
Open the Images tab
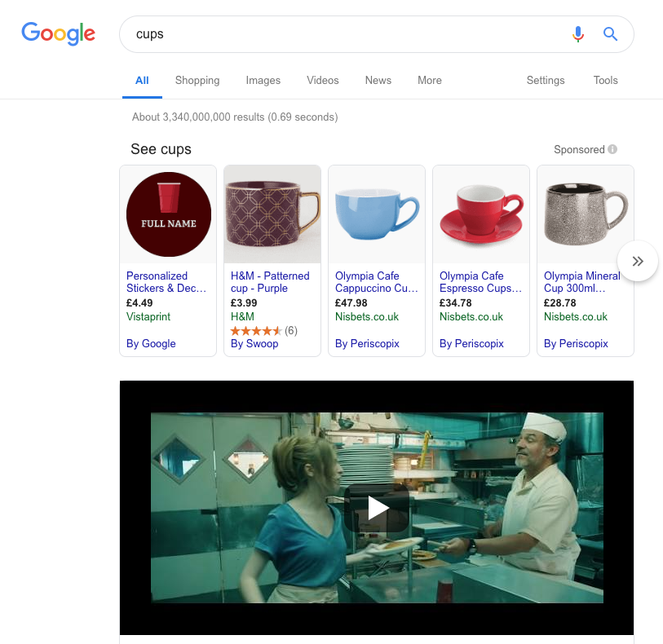[263, 81]
